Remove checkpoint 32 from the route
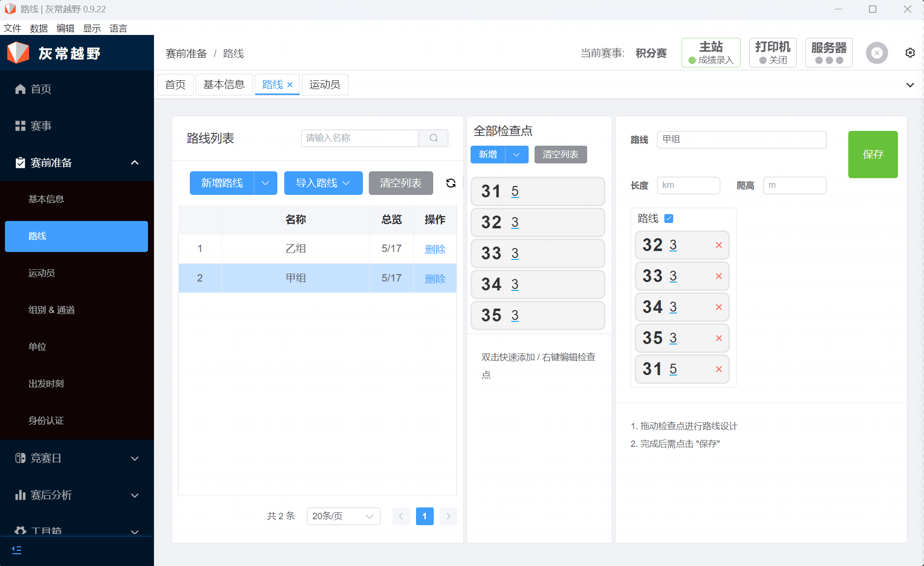The width and height of the screenshot is (924, 566). (718, 245)
